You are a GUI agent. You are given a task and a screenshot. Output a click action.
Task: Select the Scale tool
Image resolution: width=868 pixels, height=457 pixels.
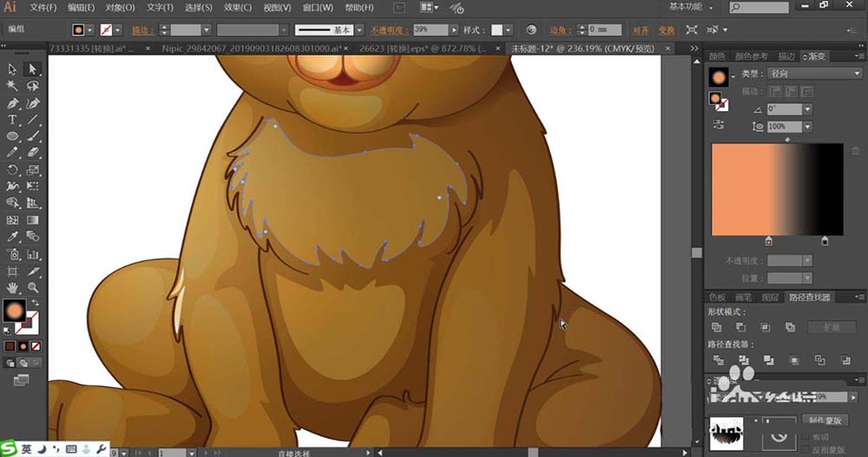tap(33, 170)
